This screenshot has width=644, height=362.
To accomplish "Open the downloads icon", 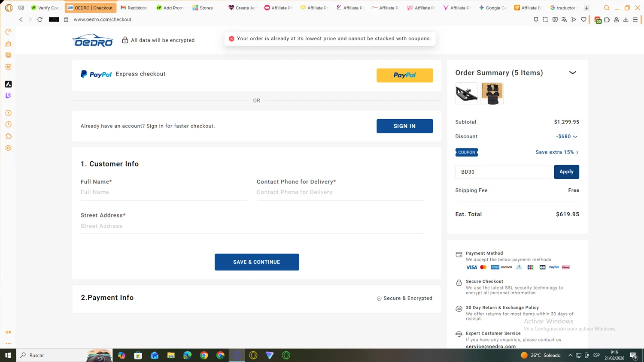I will [626, 19].
